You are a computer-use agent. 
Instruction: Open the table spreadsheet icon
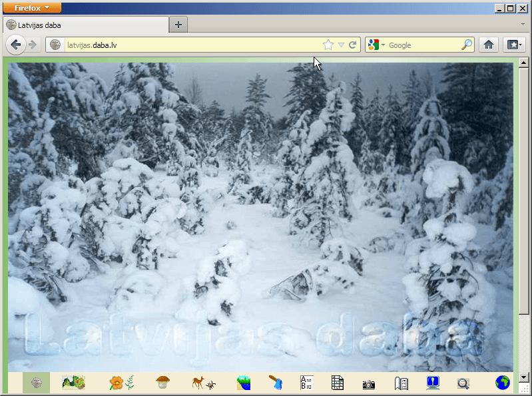coord(338,383)
